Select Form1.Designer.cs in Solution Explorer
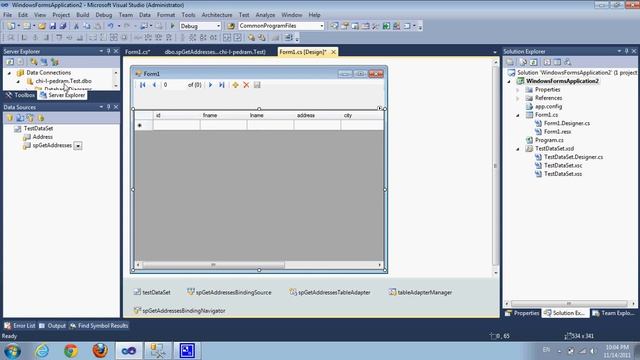Viewport: 640px width, 360px height. (567, 123)
